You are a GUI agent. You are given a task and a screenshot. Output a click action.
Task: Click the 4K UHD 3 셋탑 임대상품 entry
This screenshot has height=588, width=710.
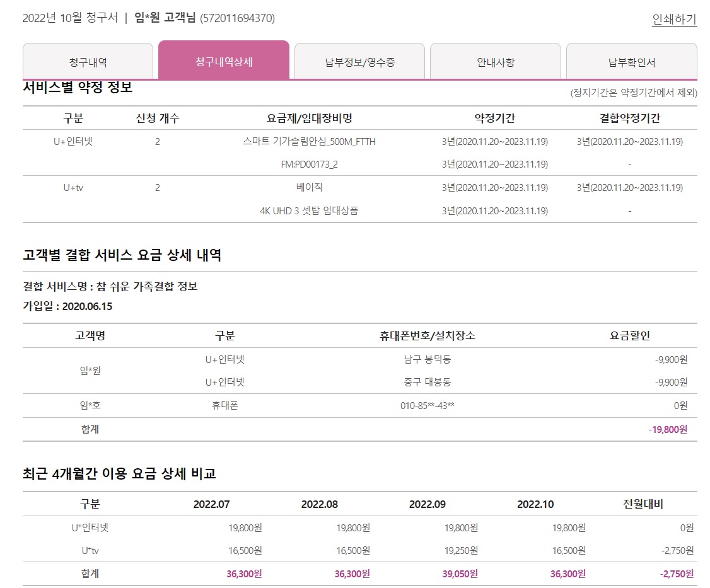click(309, 210)
